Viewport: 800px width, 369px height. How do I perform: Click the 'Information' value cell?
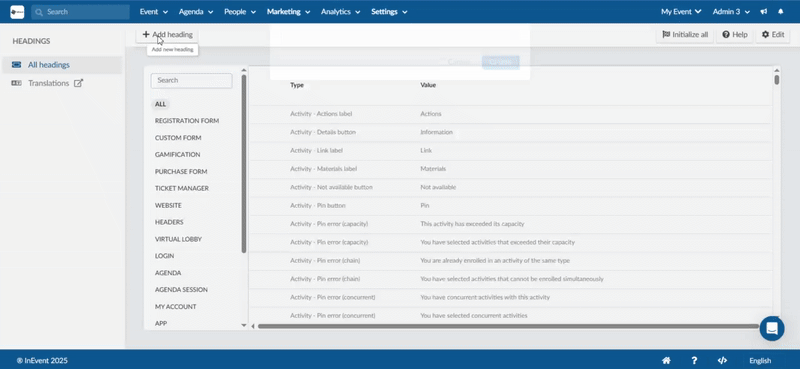(436, 132)
